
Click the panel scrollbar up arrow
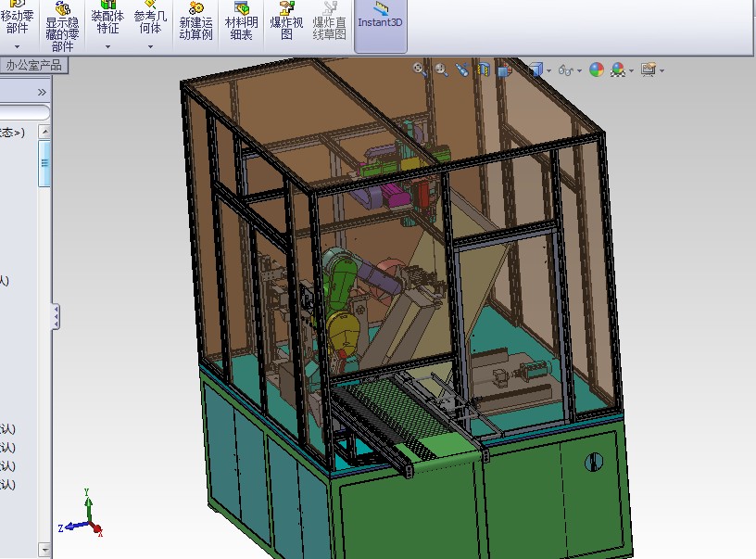coord(44,132)
